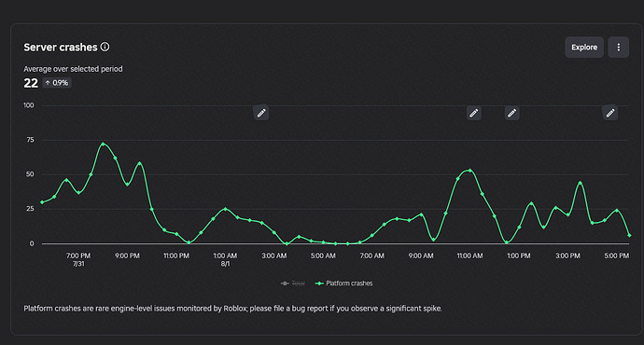Toggle the Platform crashes legend series
Image resolution: width=644 pixels, height=345 pixels.
pyautogui.click(x=344, y=283)
